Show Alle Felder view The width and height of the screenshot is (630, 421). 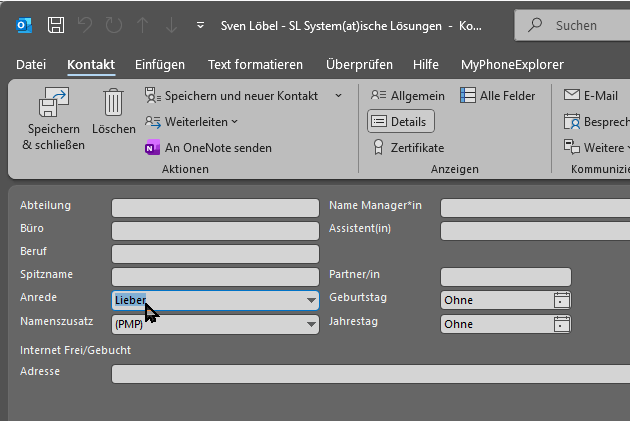[498, 95]
